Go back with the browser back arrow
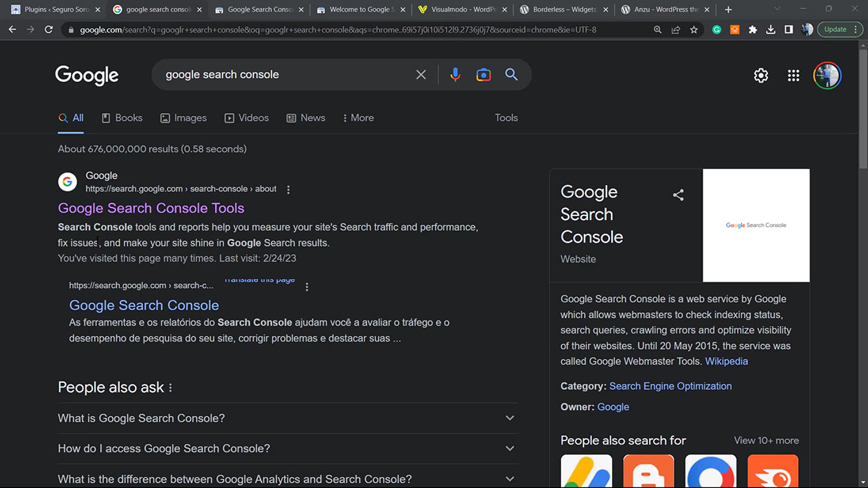This screenshot has height=488, width=868. pyautogui.click(x=12, y=29)
